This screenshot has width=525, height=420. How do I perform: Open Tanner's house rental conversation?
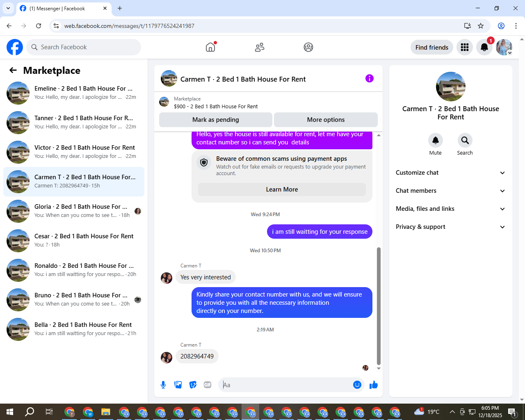(74, 123)
